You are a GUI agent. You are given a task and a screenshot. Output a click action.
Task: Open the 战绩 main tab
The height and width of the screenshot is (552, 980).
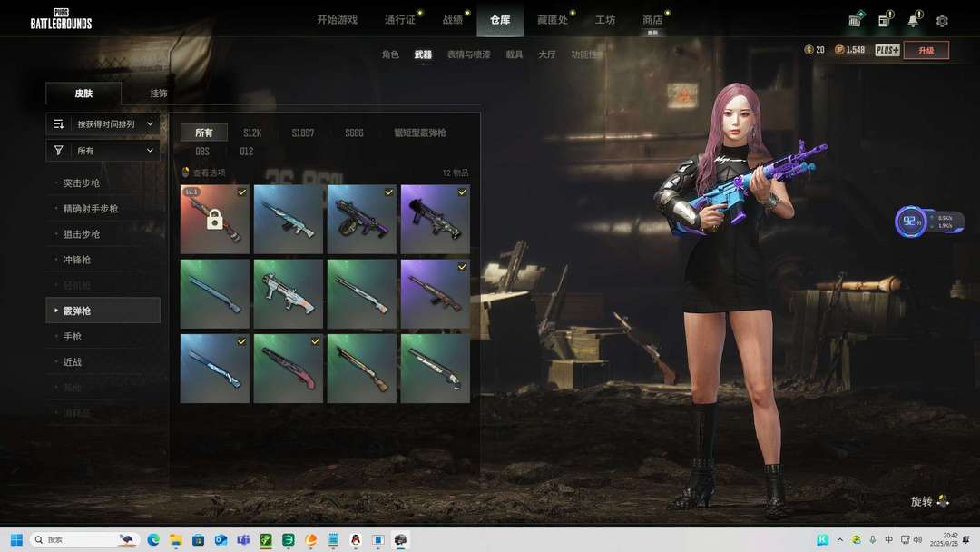coord(453,20)
